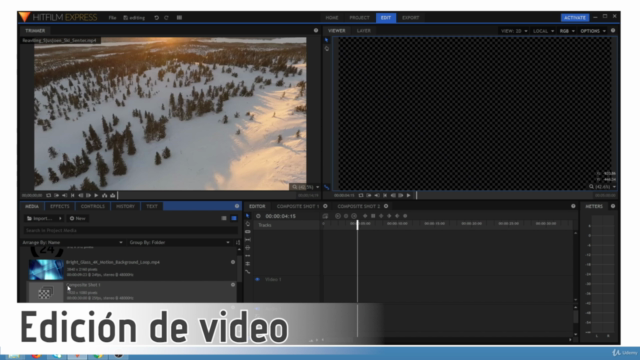Open the Trimmer zoom percentage dropdown
Screen dimensions: 640x360
tap(306, 187)
